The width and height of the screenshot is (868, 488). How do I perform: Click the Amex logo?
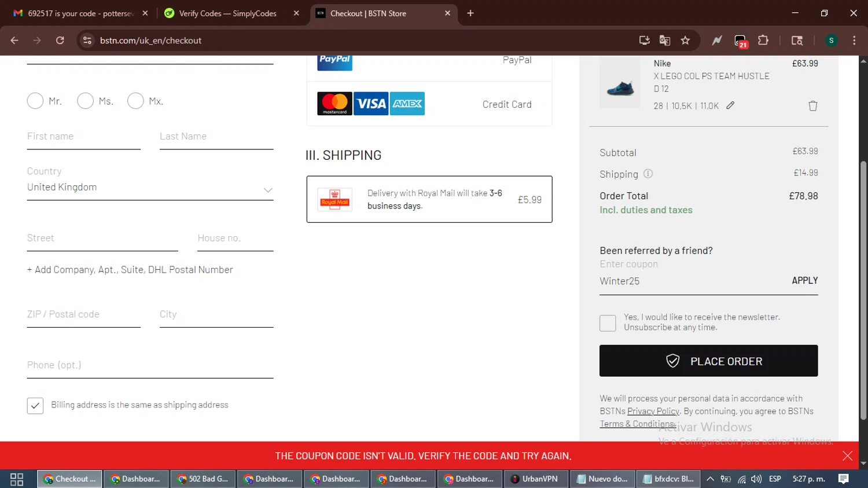tap(407, 104)
